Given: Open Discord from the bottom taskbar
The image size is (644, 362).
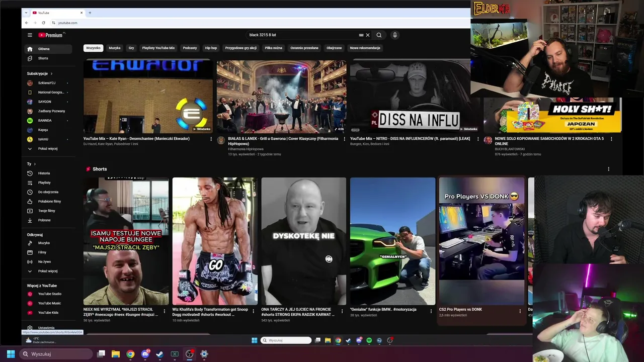Looking at the screenshot, I should (x=145, y=354).
